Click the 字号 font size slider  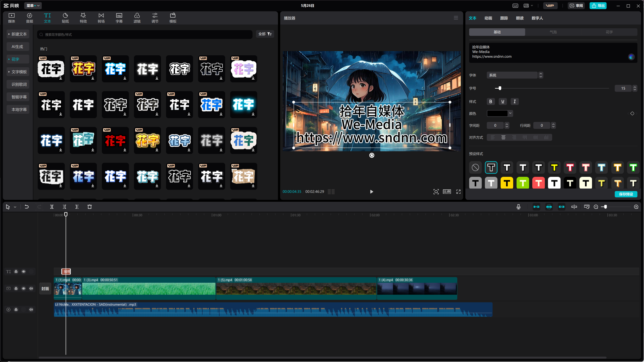tap(552, 88)
